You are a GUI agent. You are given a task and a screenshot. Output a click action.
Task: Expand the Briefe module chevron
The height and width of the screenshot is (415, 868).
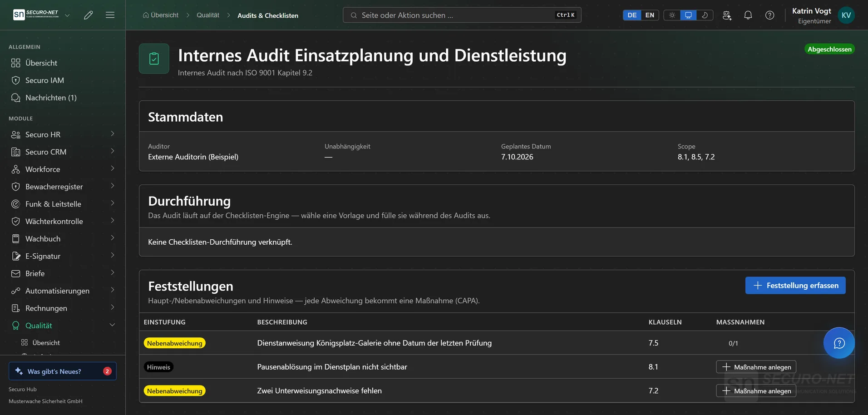[x=112, y=273]
